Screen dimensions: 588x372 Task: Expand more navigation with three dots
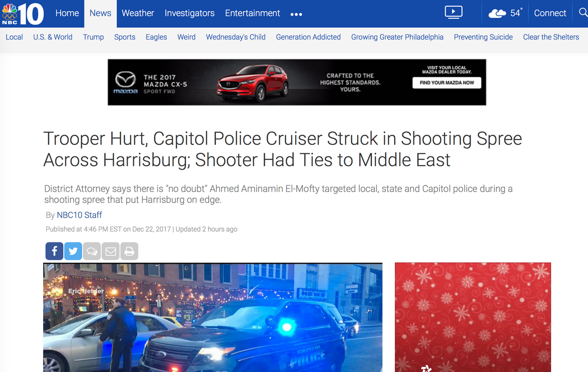296,14
